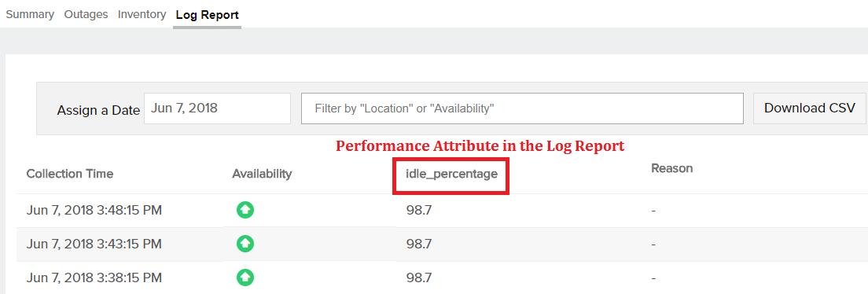Viewport: 868px width, 294px height.
Task: Click the green up arrow for 3:48:15 PM
Action: pos(245,210)
